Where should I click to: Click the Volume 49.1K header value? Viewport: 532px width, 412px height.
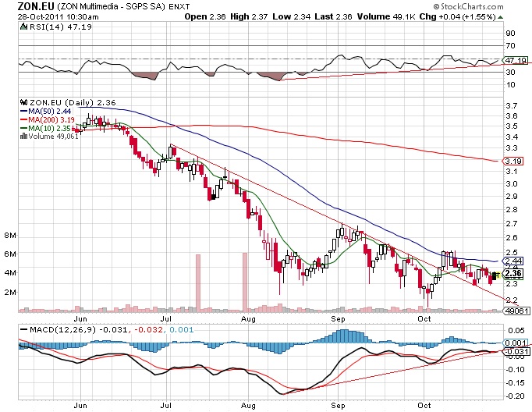[386, 16]
